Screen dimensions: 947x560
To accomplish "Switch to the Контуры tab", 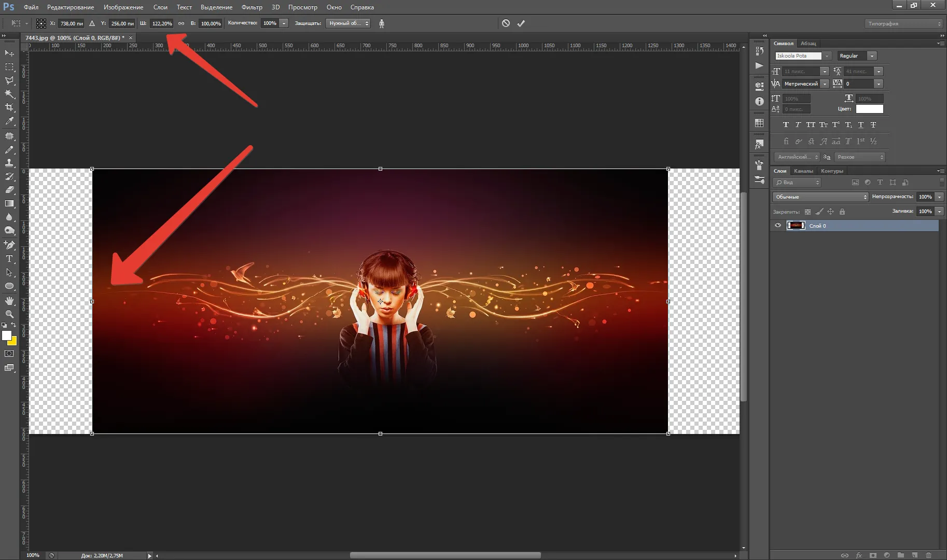I will click(832, 171).
